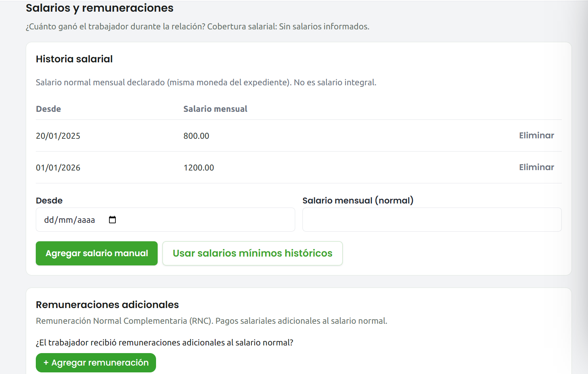The height and width of the screenshot is (374, 588).
Task: Click the question about remuneraciones adicionales
Action: click(x=164, y=343)
